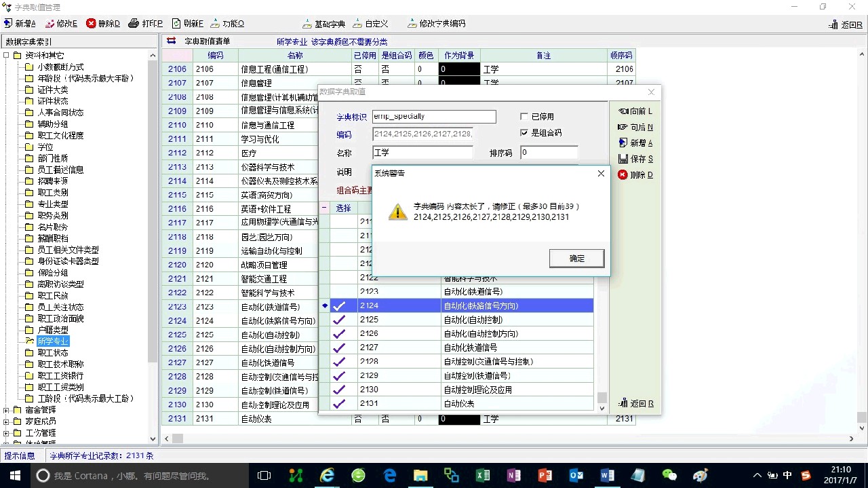The image size is (868, 488).
Task: Enable the 已停用 checkbox
Action: tap(524, 117)
